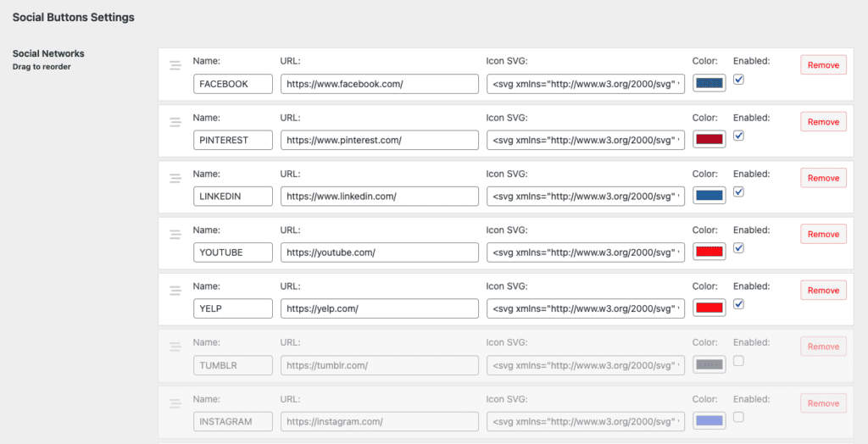This screenshot has width=868, height=444.
Task: Open the FACEBOOK blue color swatch
Action: click(x=709, y=83)
